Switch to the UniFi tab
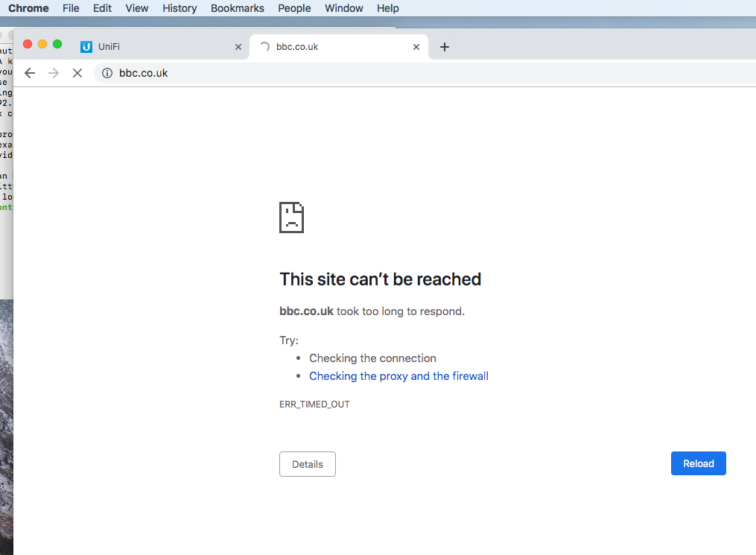Viewport: 756px width, 555px height. [162, 47]
